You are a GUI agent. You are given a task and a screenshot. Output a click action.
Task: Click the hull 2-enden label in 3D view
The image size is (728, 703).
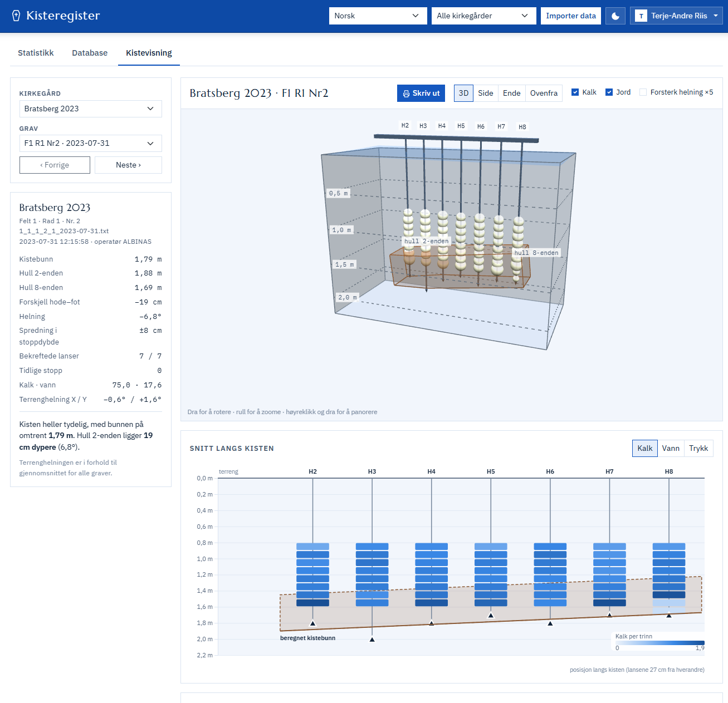point(427,241)
